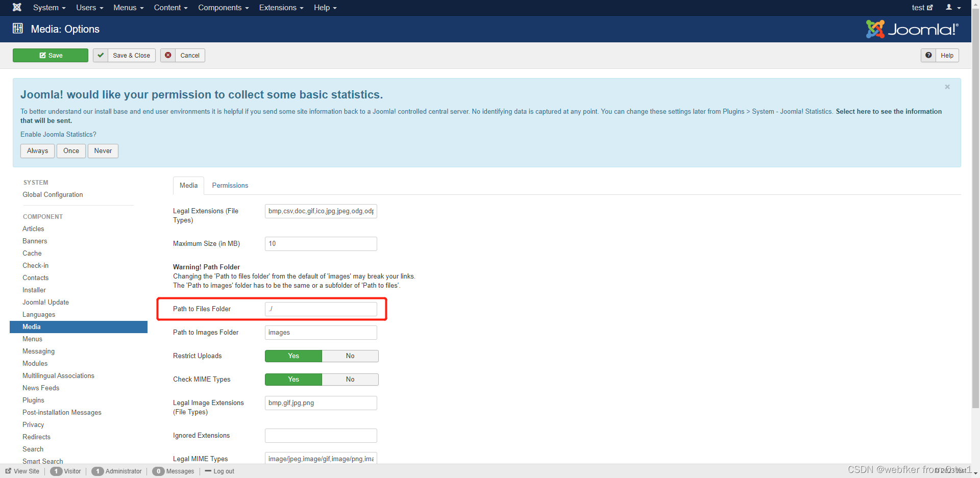Viewport: 980px width, 478px height.
Task: Open test site external link icon
Action: [x=930, y=7]
